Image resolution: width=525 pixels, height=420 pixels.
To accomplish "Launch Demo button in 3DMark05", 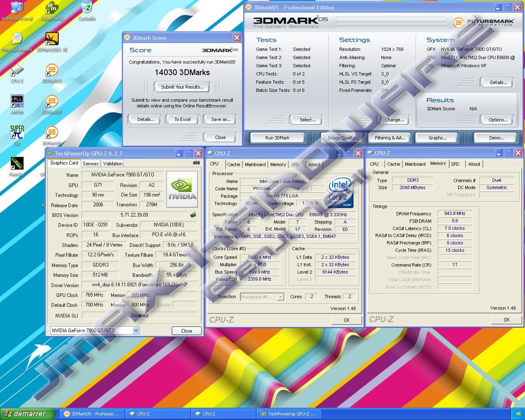I will pyautogui.click(x=496, y=138).
